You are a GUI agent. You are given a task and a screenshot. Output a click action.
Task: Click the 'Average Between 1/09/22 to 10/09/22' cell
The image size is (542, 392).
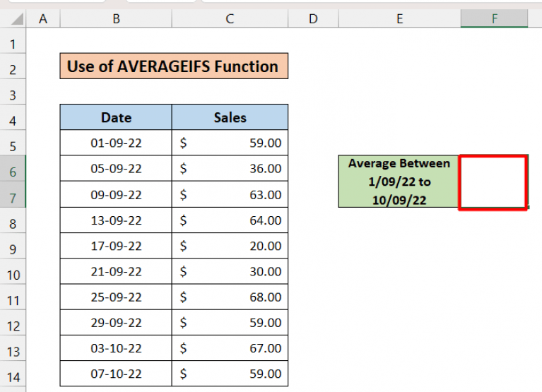tap(399, 182)
